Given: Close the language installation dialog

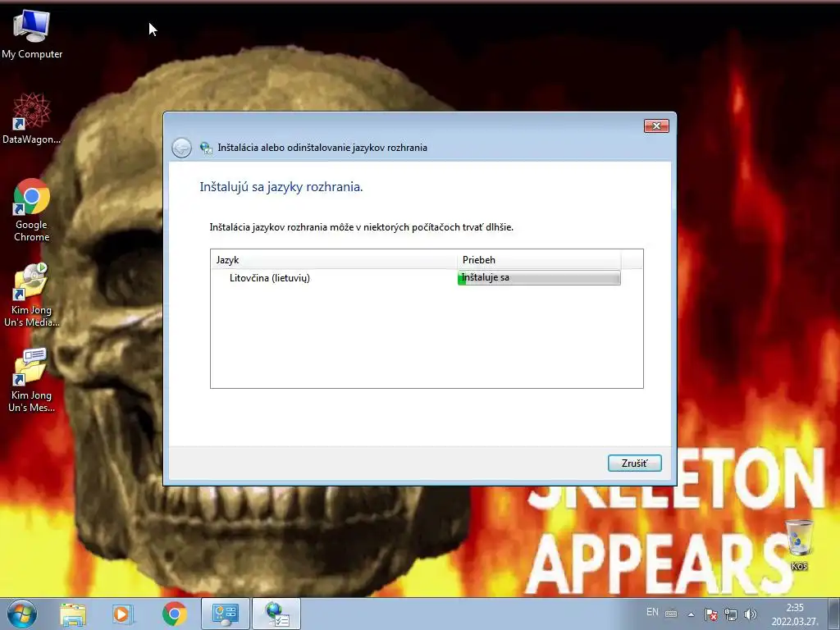Looking at the screenshot, I should [x=656, y=126].
